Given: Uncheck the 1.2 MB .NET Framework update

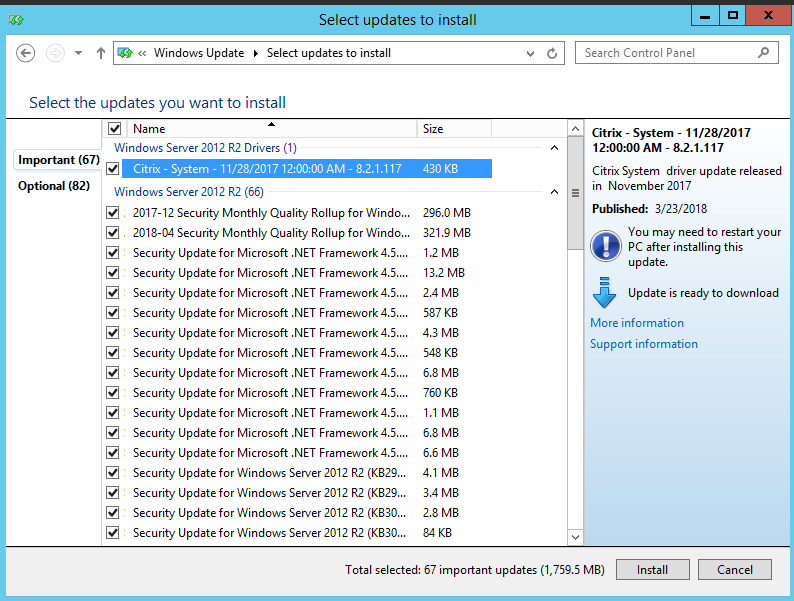Looking at the screenshot, I should point(112,253).
